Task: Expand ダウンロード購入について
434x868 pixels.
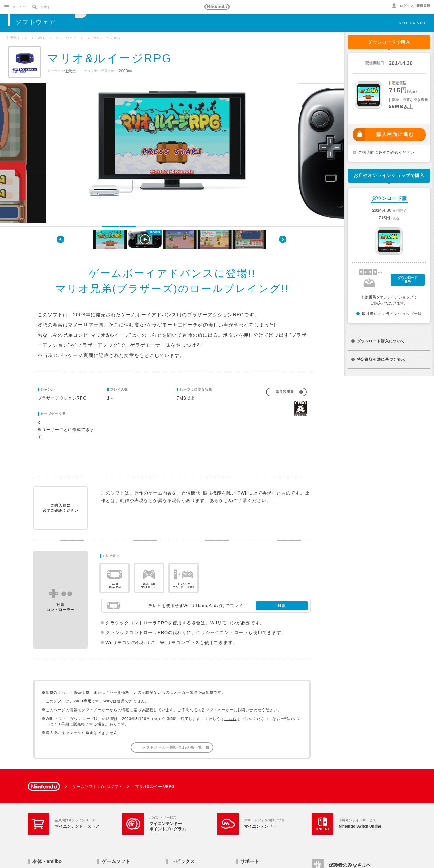Action: [x=389, y=341]
